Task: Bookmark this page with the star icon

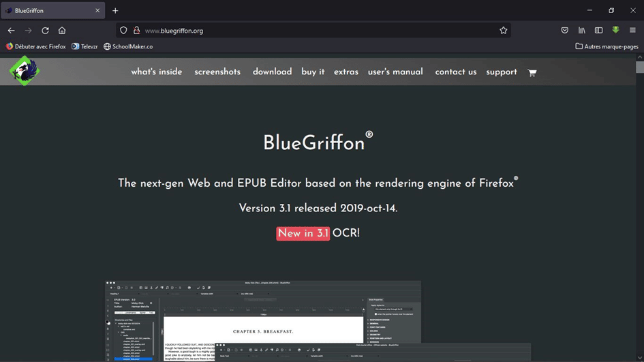Action: 503,31
